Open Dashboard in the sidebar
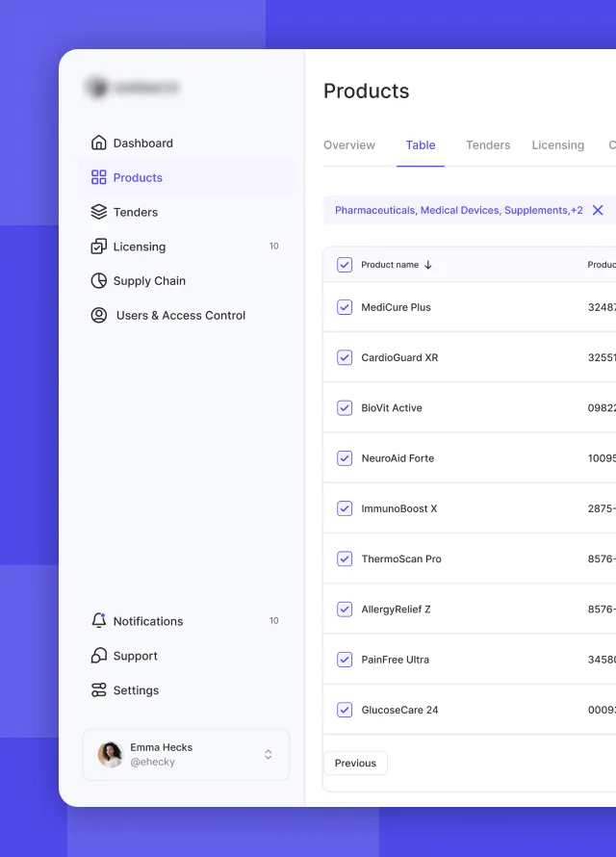616x857 pixels. [186, 143]
